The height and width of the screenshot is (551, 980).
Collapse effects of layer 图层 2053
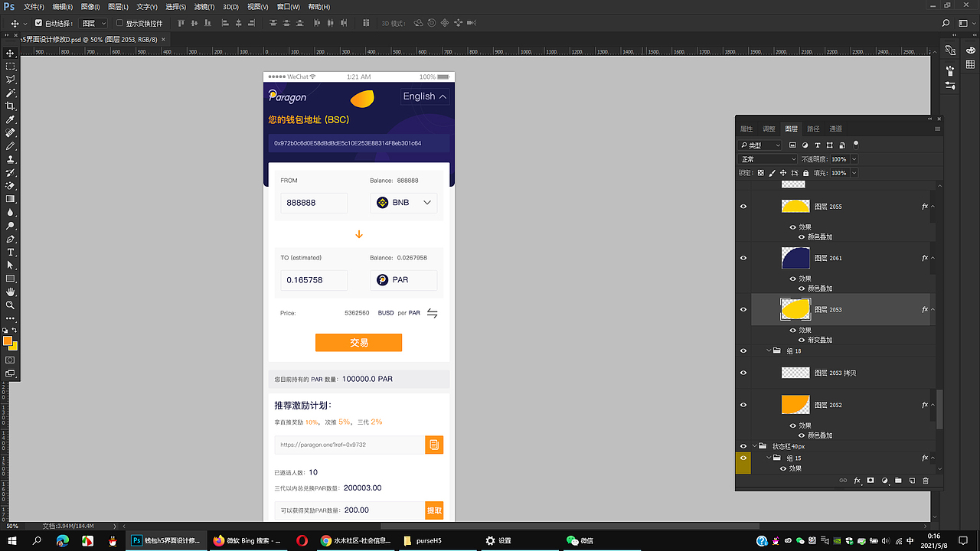[x=933, y=309]
